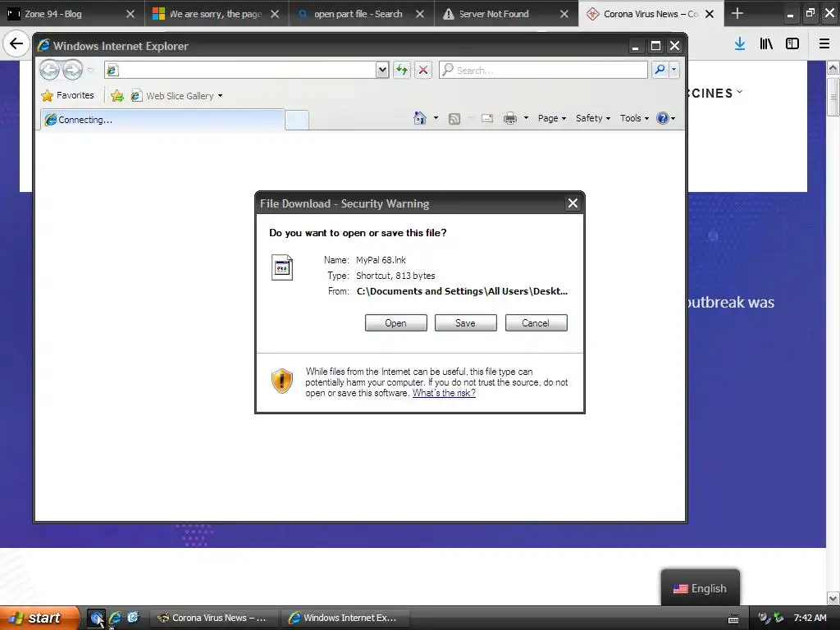Image resolution: width=840 pixels, height=630 pixels.
Task: Click the IE RSS Feeds icon
Action: click(454, 118)
